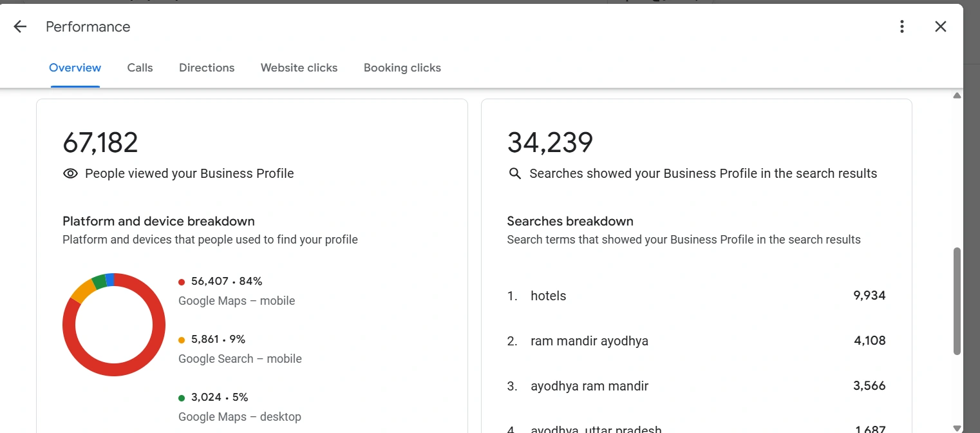Click the 'ram mandir ayodhya' search term
This screenshot has width=980, height=433.
[x=589, y=341]
